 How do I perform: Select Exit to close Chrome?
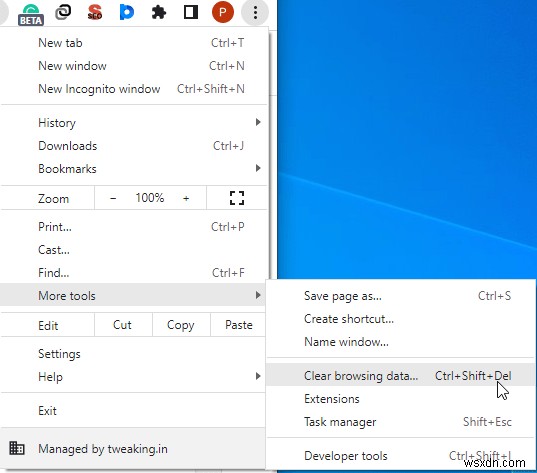pos(134,410)
